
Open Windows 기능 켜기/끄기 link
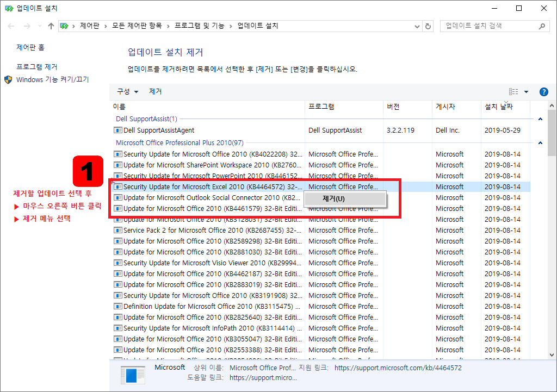pos(53,79)
